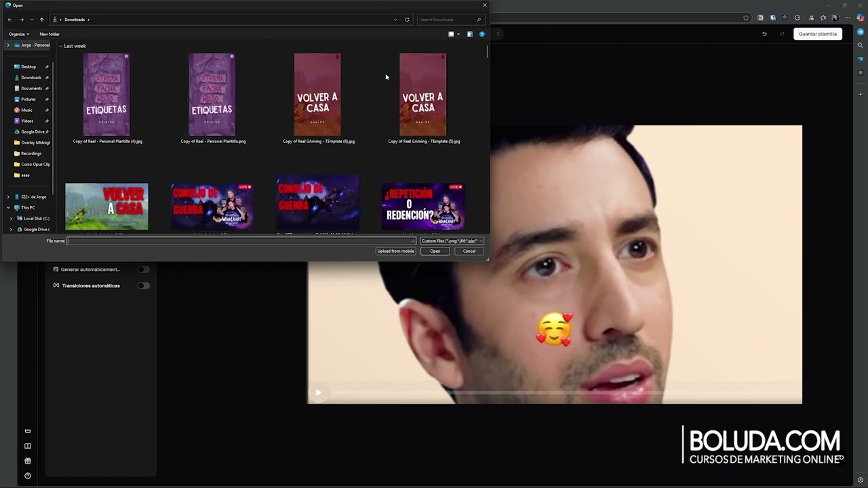
Task: Click Guardar plantilla button
Action: click(x=818, y=34)
